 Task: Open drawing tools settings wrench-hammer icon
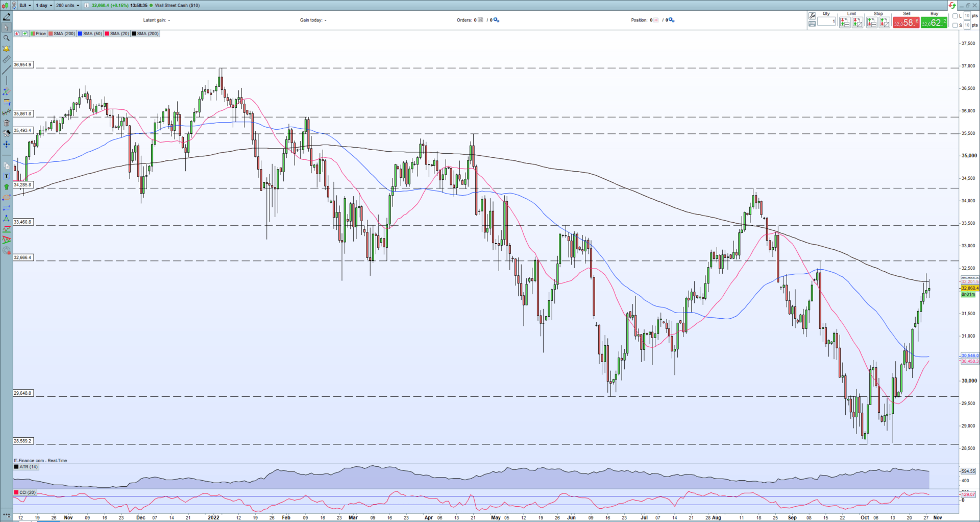pyautogui.click(x=7, y=133)
